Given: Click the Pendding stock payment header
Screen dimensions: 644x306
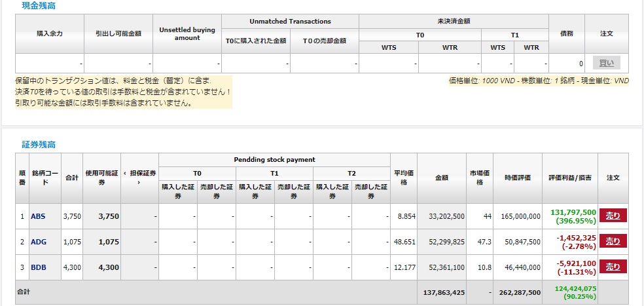Looking at the screenshot, I should [x=274, y=160].
